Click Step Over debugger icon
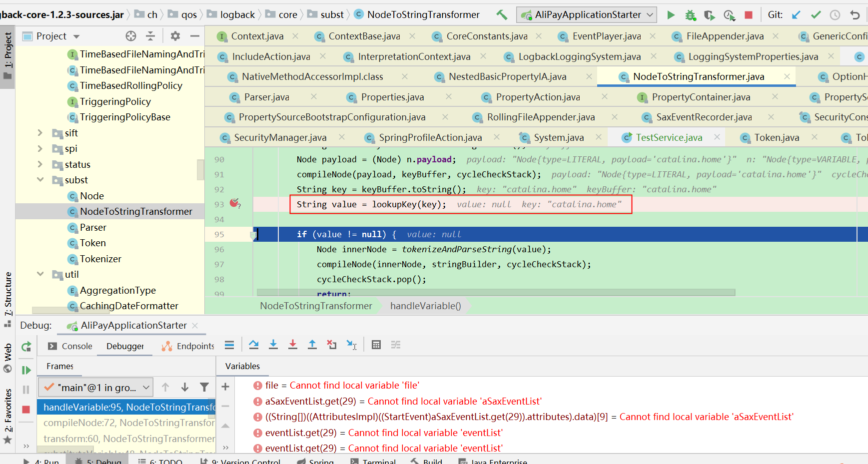The image size is (868, 464). 254,345
